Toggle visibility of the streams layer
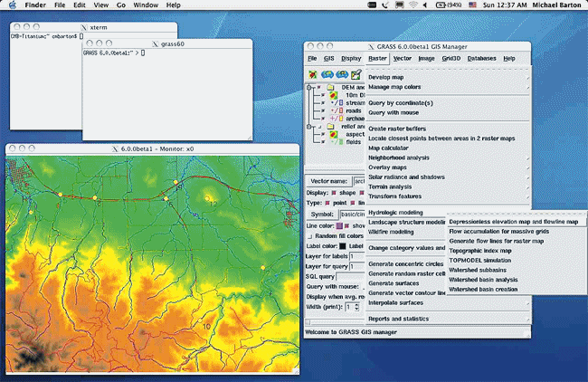Image resolution: width=588 pixels, height=382 pixels. (323, 103)
